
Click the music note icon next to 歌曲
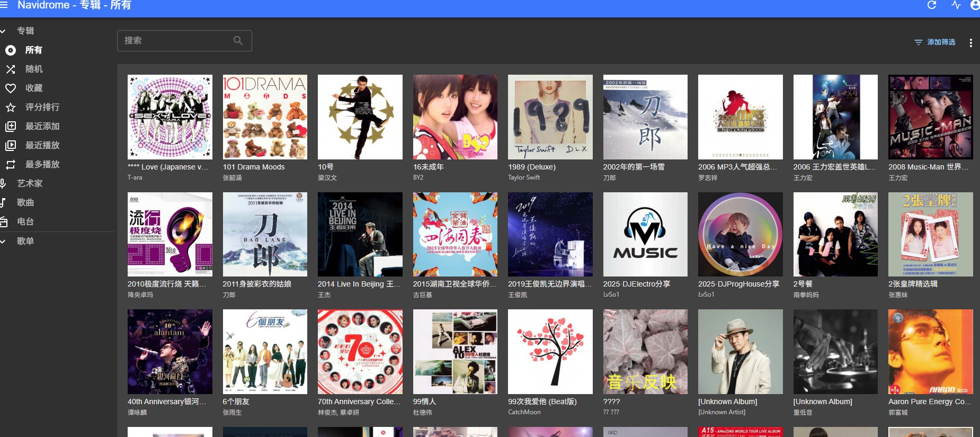coord(3,203)
